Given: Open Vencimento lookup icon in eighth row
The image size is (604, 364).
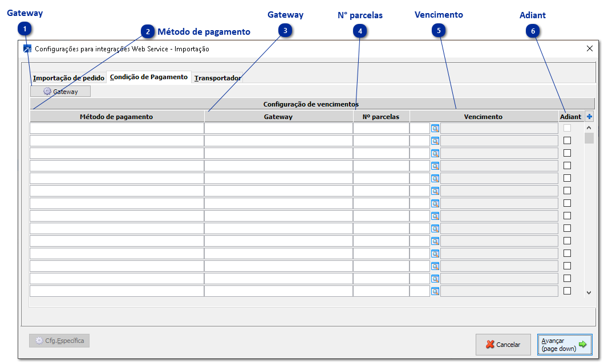Looking at the screenshot, I should [435, 216].
